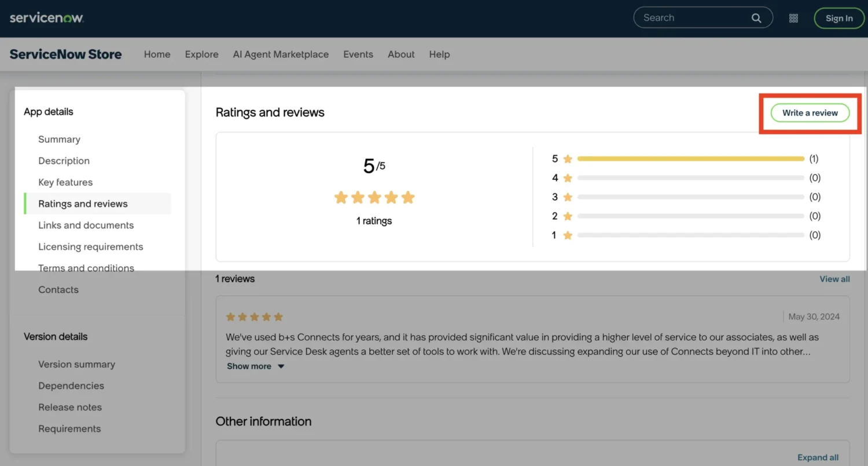Image resolution: width=868 pixels, height=466 pixels.
Task: Click the Write a review button
Action: point(810,113)
